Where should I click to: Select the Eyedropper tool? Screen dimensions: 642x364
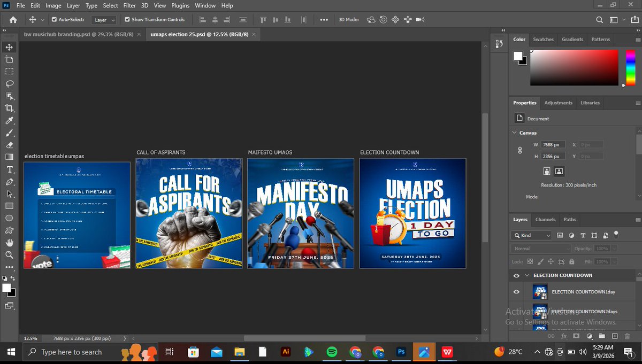pos(9,120)
